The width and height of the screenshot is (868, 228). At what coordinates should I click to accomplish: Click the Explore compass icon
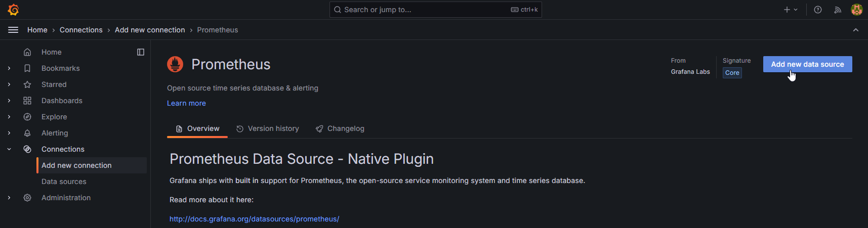(27, 117)
